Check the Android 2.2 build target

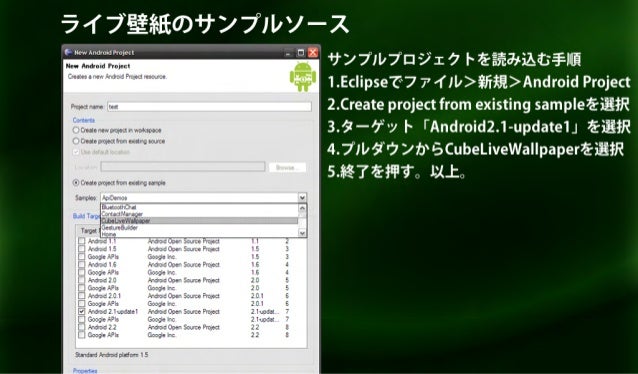click(82, 327)
